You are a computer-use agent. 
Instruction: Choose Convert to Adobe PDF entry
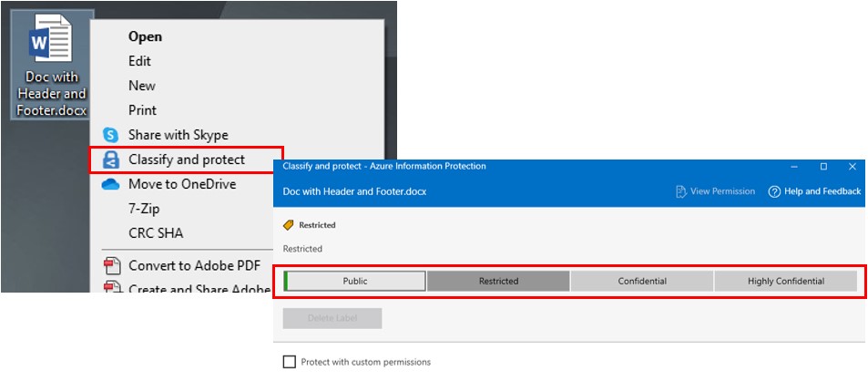coord(194,266)
